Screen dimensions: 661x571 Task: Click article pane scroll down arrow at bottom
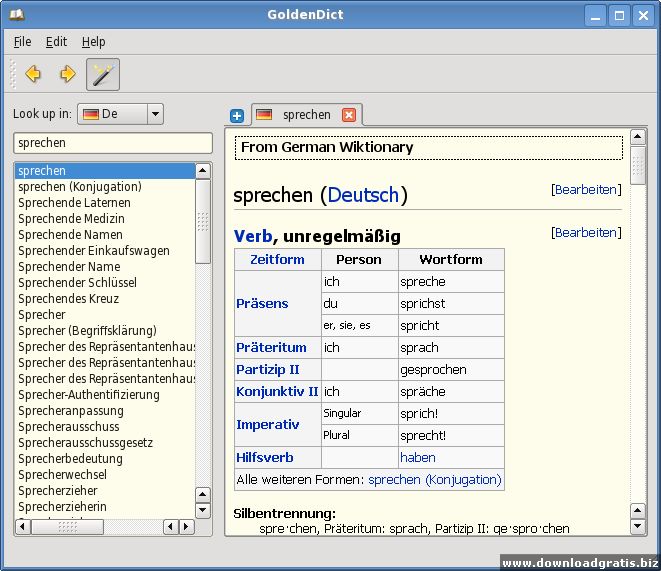[638, 526]
